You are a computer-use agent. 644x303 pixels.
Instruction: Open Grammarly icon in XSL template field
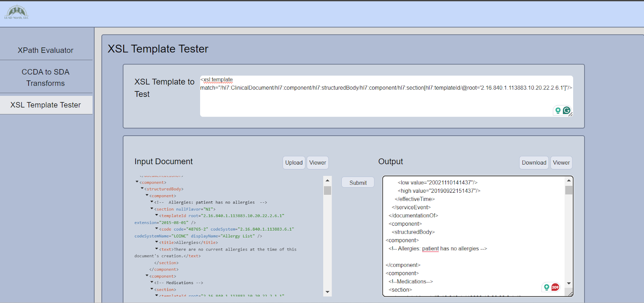point(567,110)
